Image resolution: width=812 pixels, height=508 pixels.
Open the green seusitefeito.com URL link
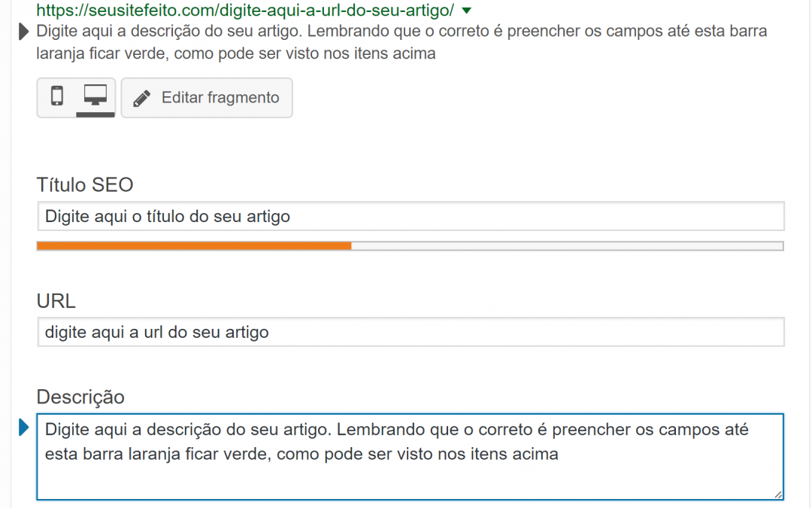click(245, 10)
